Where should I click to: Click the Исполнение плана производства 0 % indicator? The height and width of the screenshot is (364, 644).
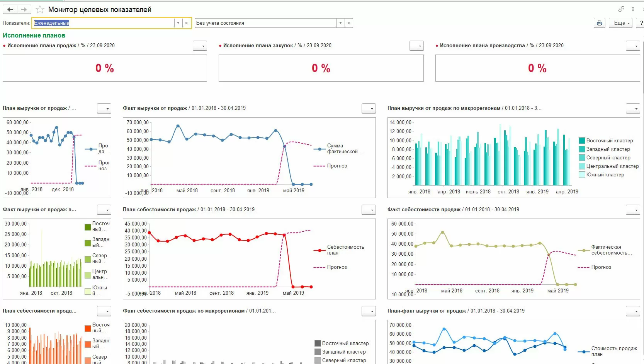pyautogui.click(x=537, y=68)
